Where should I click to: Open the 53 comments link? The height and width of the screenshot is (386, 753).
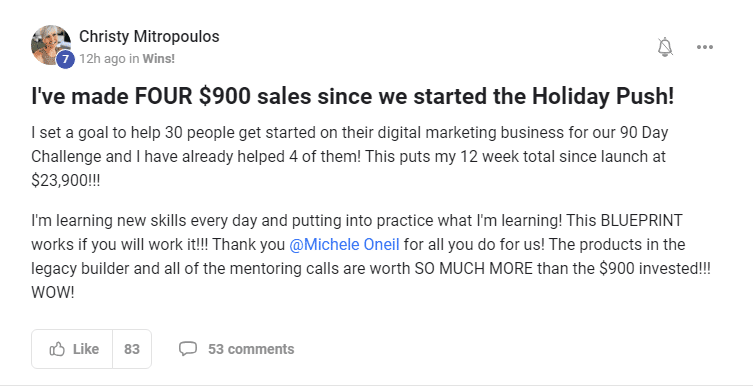(251, 349)
